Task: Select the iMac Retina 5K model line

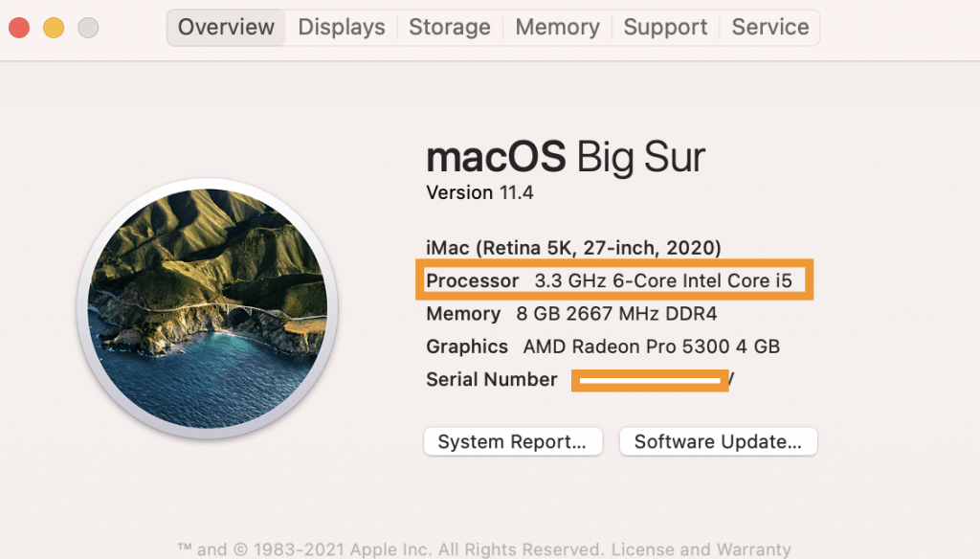Action: [572, 247]
